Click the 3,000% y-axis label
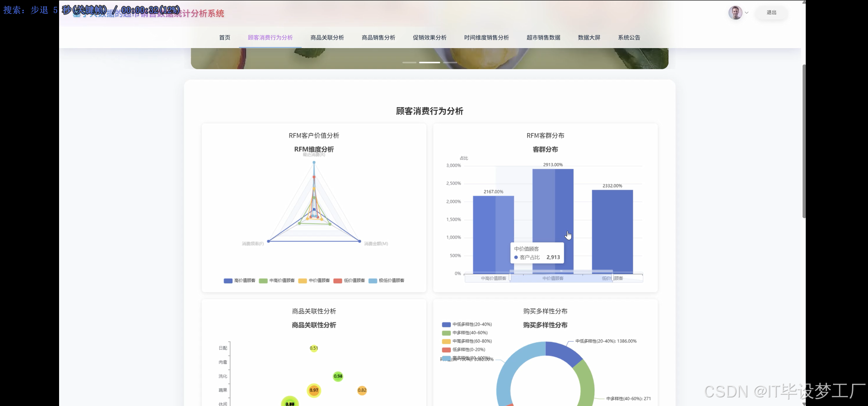The width and height of the screenshot is (868, 406). (x=454, y=165)
